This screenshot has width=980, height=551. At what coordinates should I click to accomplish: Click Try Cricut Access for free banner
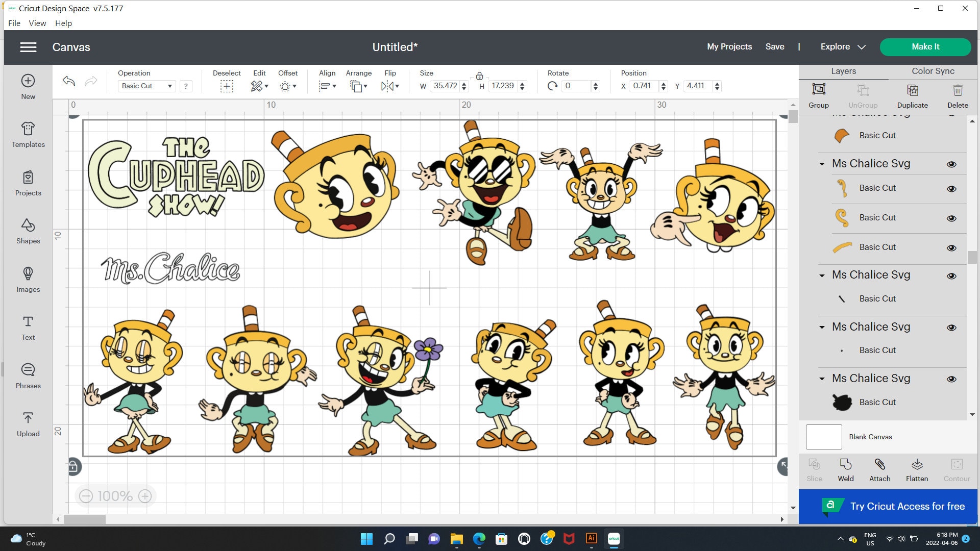point(888,506)
